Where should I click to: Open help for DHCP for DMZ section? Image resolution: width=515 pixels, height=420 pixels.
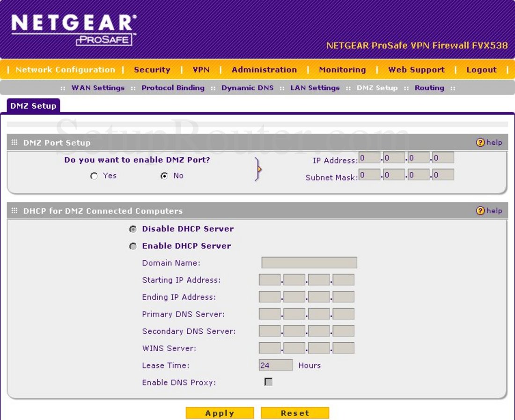coord(490,211)
